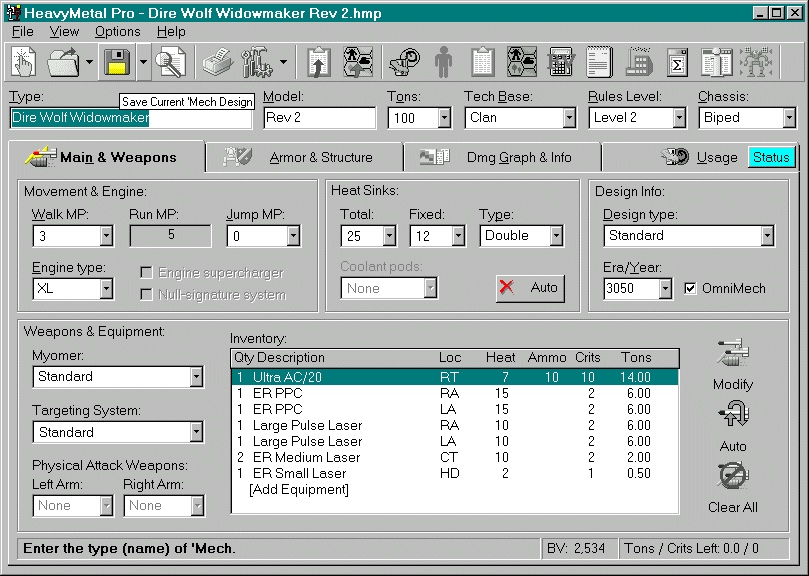Click the printer toolbar icon

(x=218, y=62)
